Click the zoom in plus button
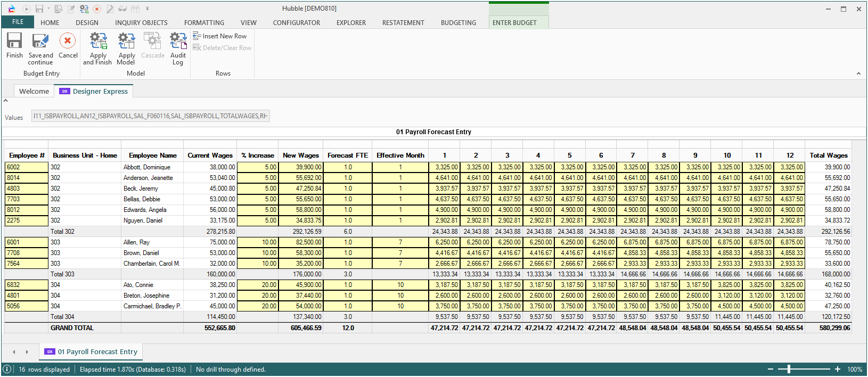Image resolution: width=868 pixels, height=377 pixels. [838, 370]
